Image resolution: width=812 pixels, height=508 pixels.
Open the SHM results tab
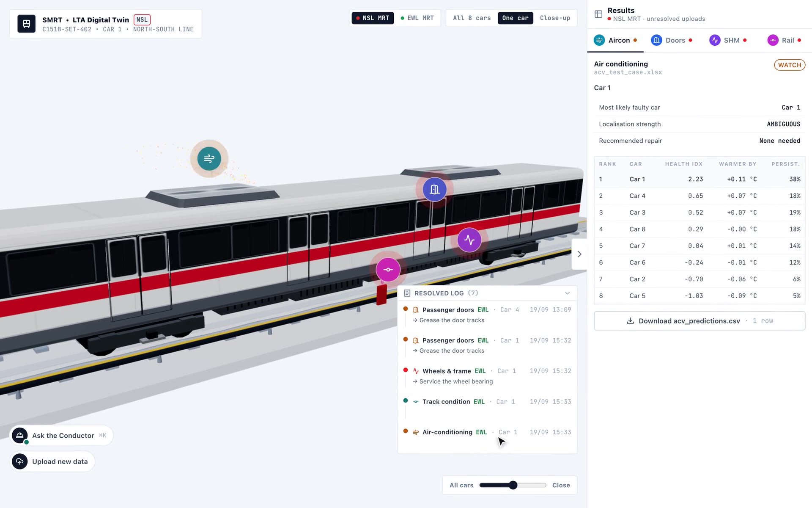tap(728, 40)
